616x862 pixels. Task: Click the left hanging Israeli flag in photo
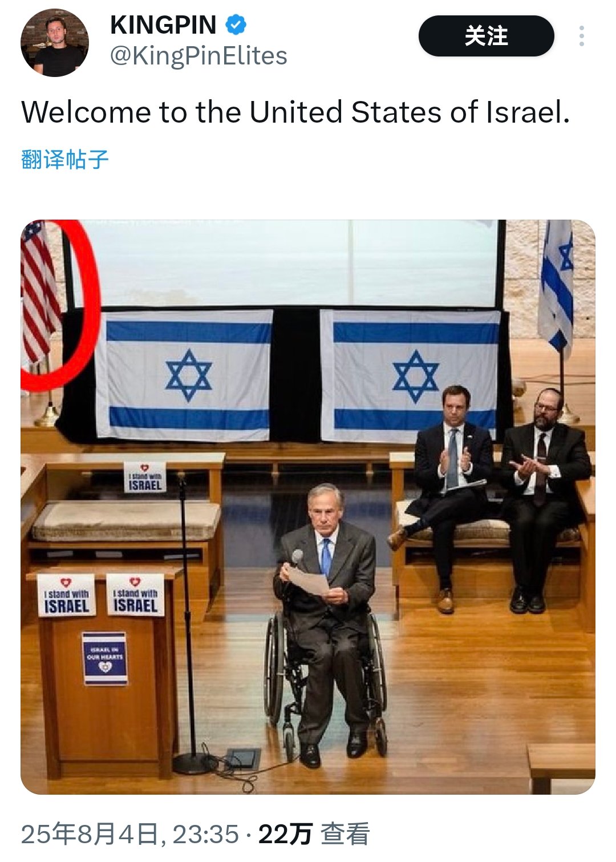point(184,375)
